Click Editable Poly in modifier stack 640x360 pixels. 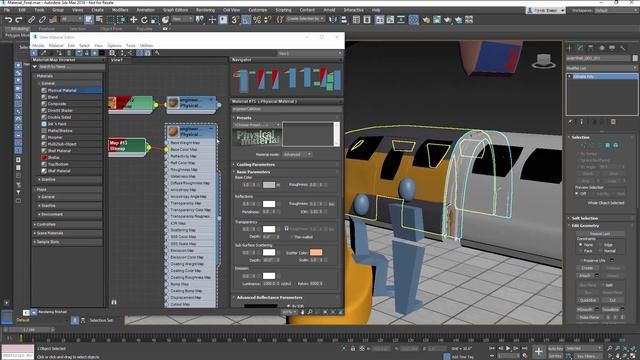tap(602, 76)
